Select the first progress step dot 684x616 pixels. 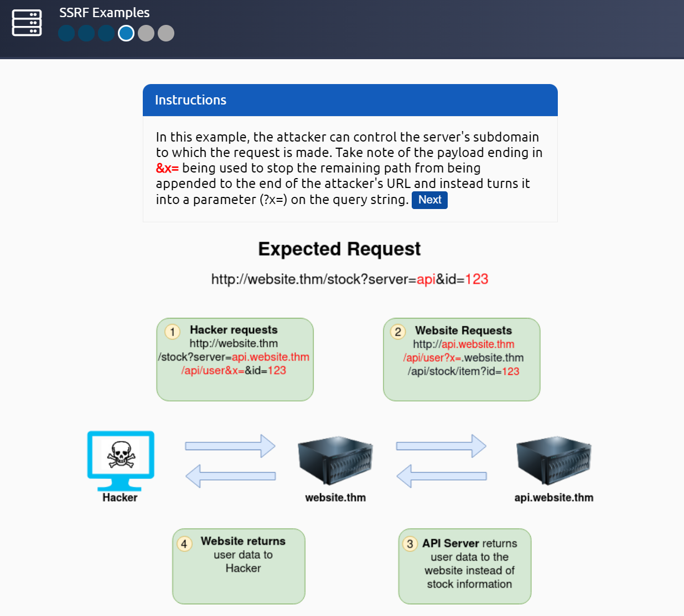(x=66, y=33)
